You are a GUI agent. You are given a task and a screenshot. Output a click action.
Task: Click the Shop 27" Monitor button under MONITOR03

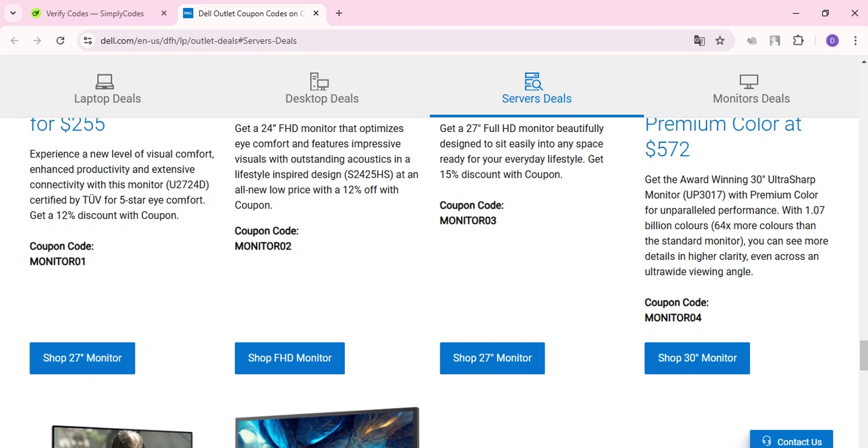[492, 358]
